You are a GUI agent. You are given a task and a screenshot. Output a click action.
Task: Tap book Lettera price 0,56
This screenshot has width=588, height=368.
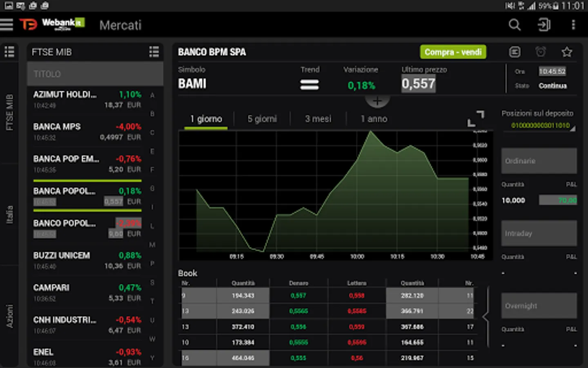coord(357,358)
